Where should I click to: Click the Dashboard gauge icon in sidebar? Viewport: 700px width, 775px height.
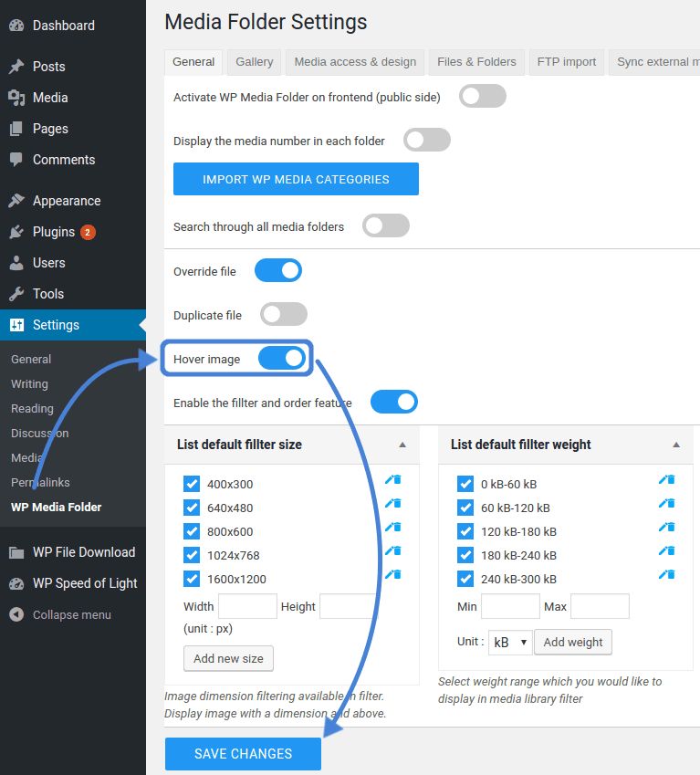click(16, 26)
